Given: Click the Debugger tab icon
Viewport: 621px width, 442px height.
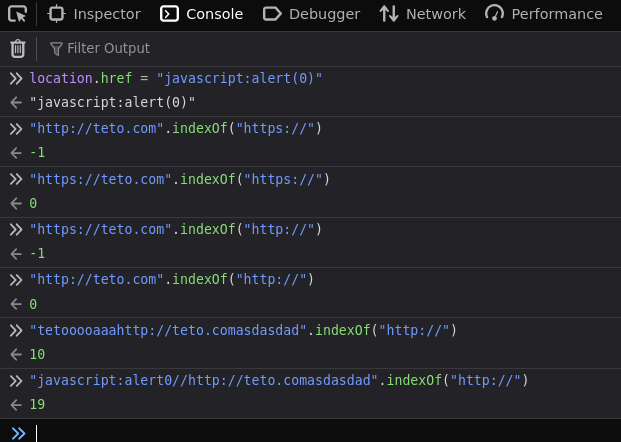Looking at the screenshot, I should 272,14.
